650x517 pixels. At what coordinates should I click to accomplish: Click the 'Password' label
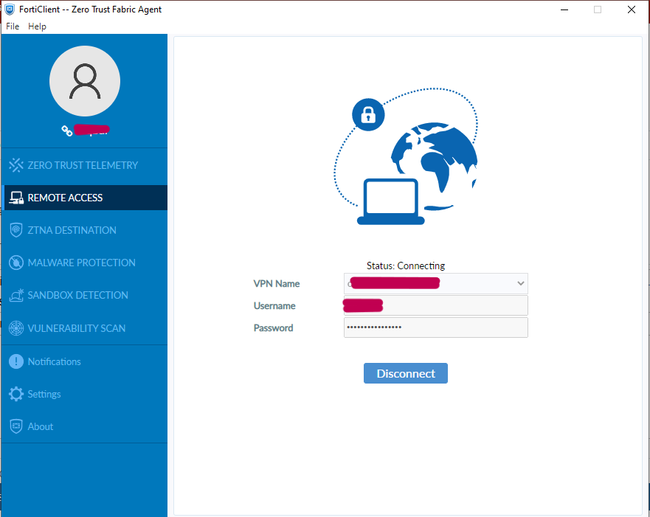pyautogui.click(x=273, y=328)
